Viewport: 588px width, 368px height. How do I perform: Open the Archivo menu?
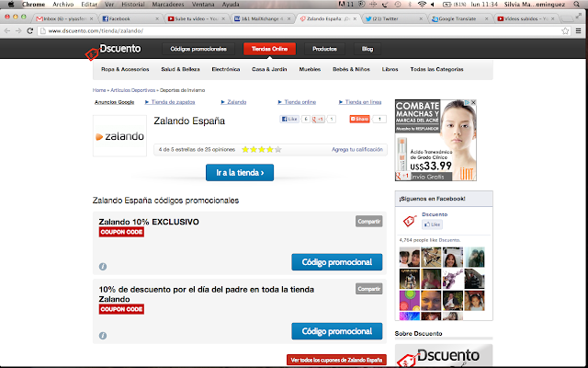pos(63,5)
